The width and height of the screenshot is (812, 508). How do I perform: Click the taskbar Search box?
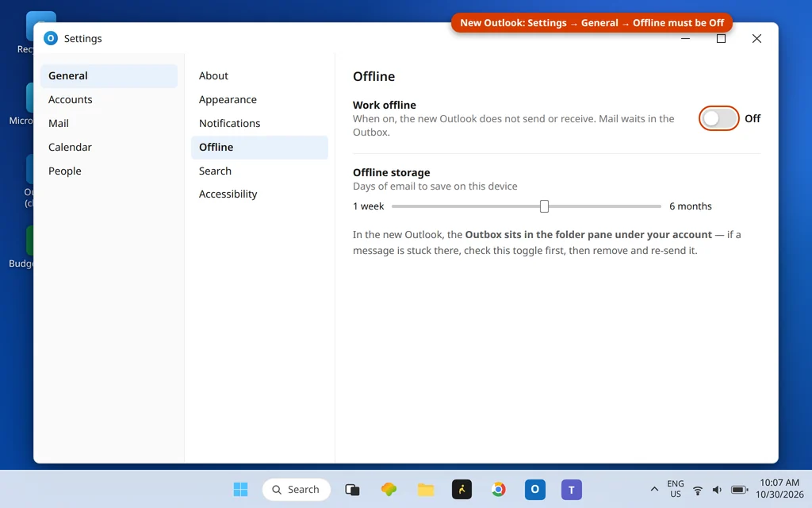(297, 489)
